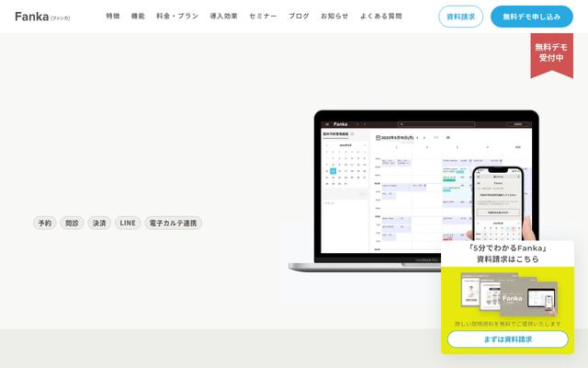Select the 電子カルテ連携 tag pill
The width and height of the screenshot is (588, 368).
point(174,223)
